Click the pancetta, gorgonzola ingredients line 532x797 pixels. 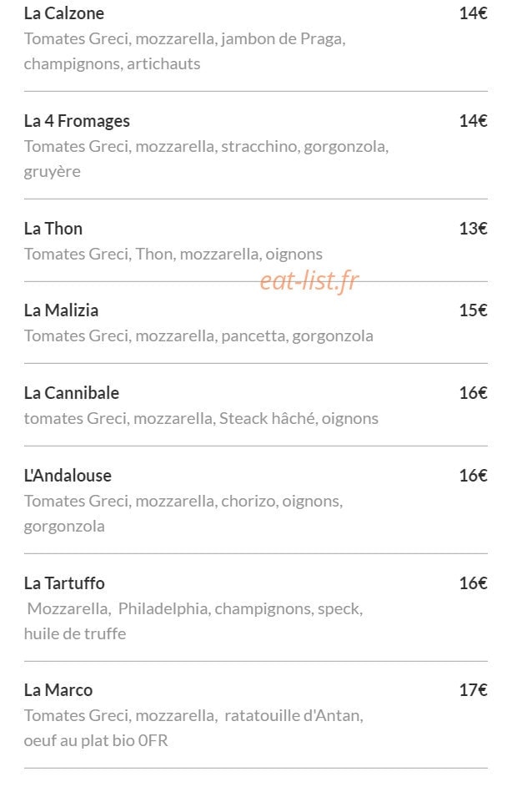(198, 336)
